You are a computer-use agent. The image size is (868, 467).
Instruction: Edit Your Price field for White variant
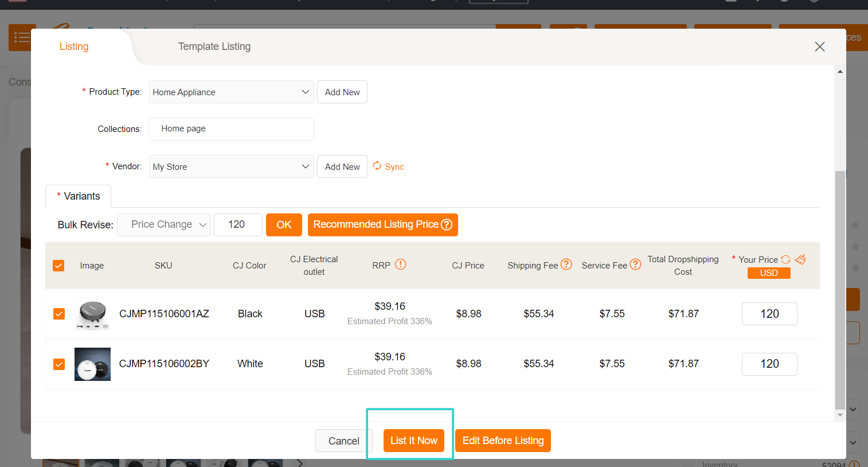pos(769,364)
